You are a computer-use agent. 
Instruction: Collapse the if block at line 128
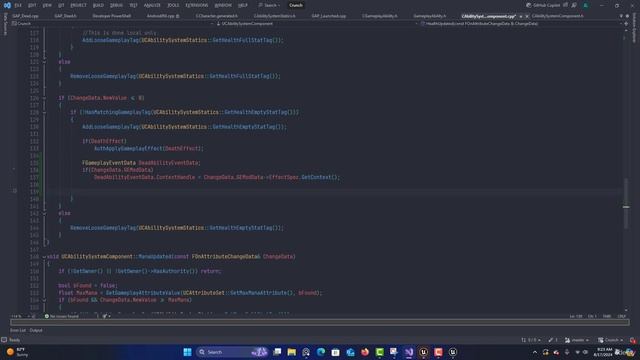(x=44, y=112)
